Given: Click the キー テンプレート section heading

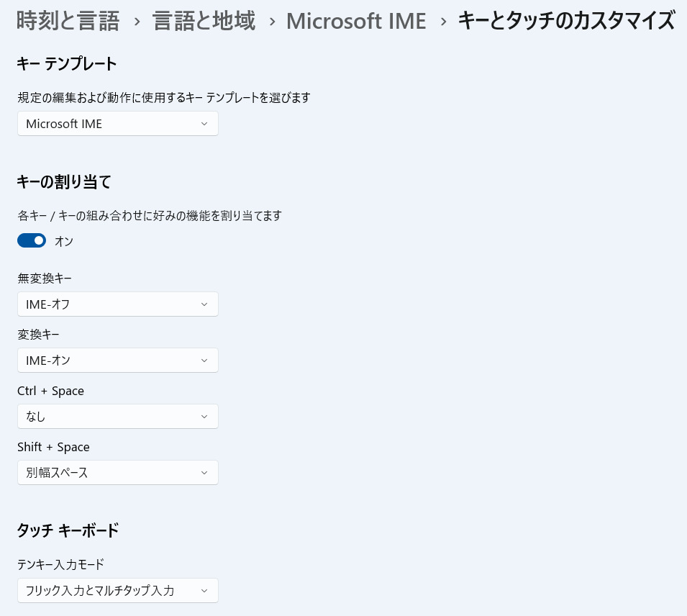Looking at the screenshot, I should click(x=66, y=64).
